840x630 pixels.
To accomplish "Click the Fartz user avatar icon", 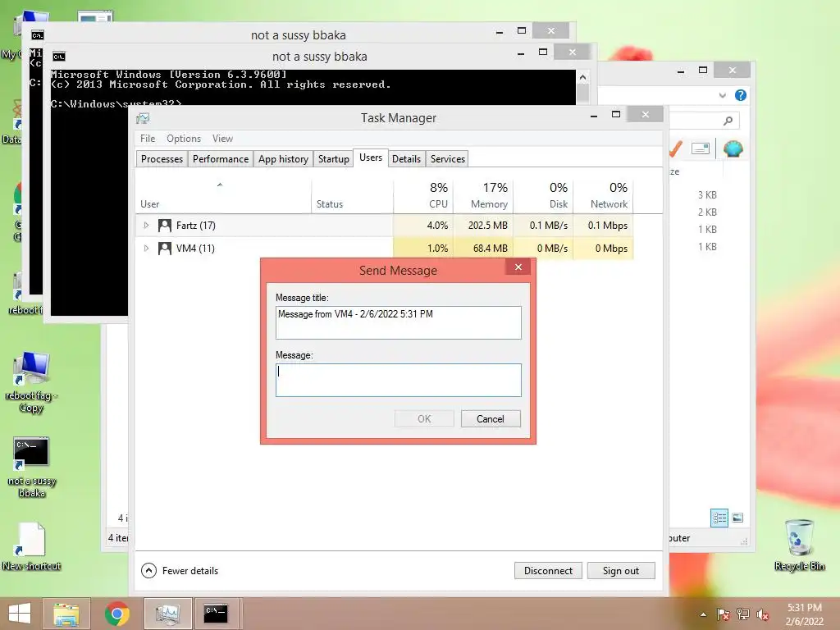I will tap(164, 226).
